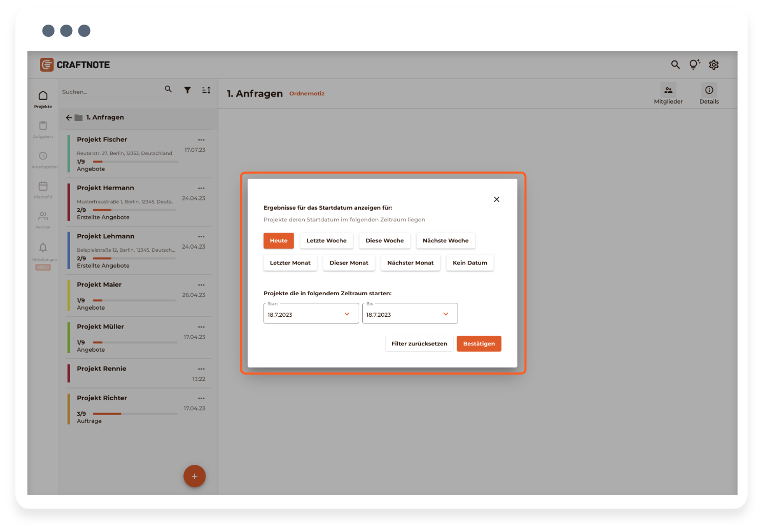Select the Heute date filter
This screenshot has width=763, height=532.
coord(278,241)
